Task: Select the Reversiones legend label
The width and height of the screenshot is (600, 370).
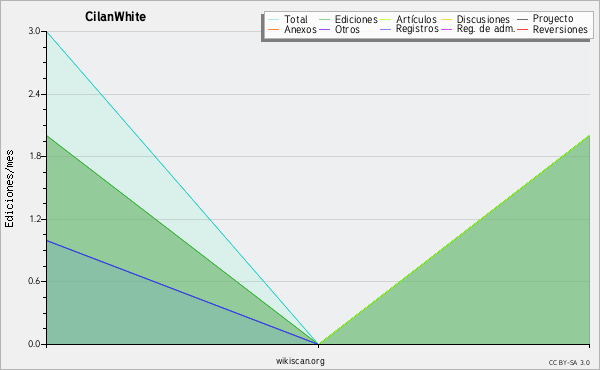Action: coord(560,29)
